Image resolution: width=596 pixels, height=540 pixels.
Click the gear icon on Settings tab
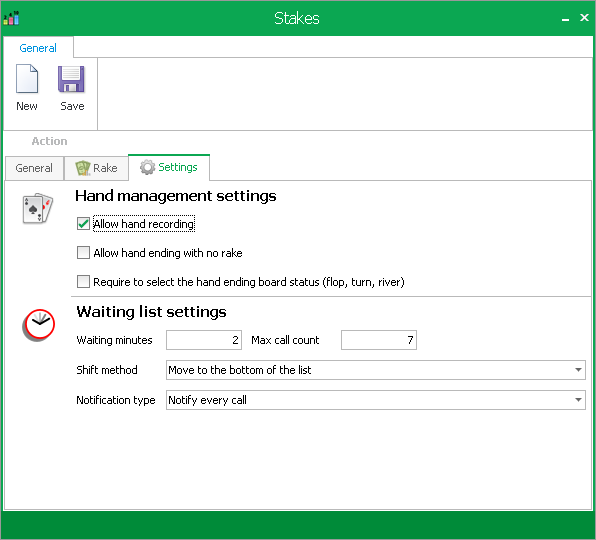coord(147,167)
